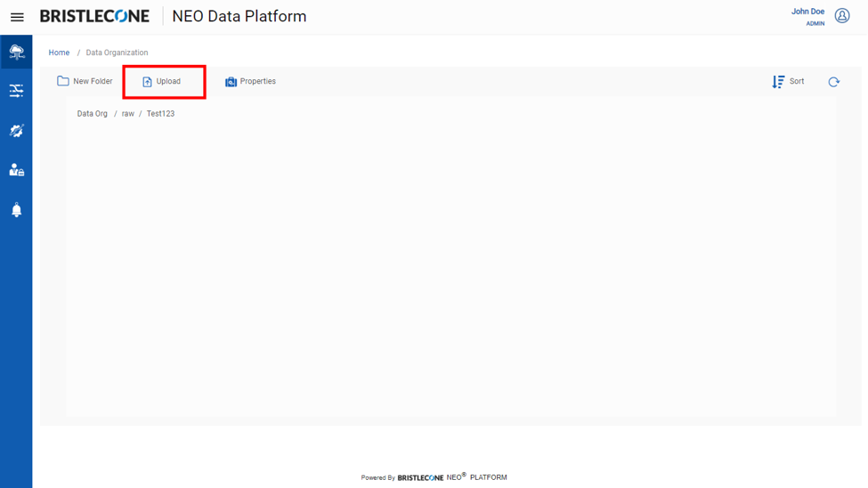
Task: Click the Sort label
Action: [797, 81]
